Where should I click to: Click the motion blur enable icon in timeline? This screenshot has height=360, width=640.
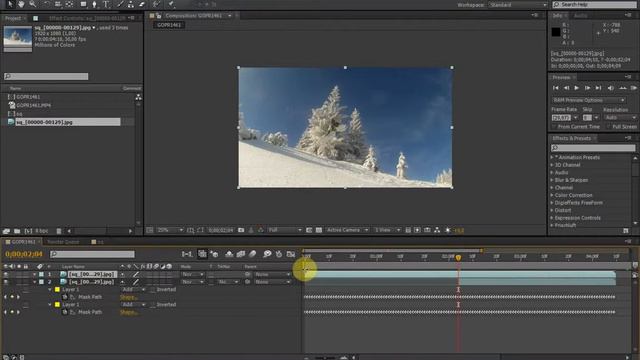tap(253, 254)
